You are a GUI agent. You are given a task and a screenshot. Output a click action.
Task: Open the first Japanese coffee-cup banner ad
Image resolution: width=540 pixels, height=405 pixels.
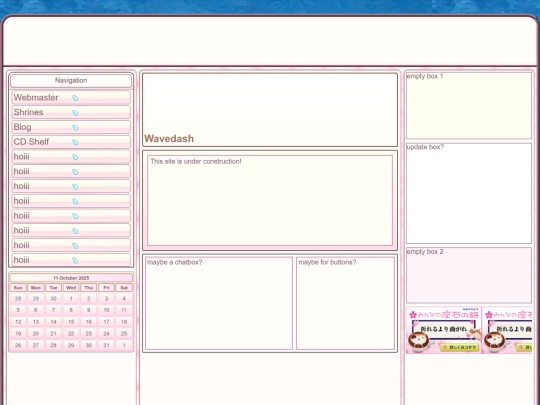pyautogui.click(x=444, y=330)
